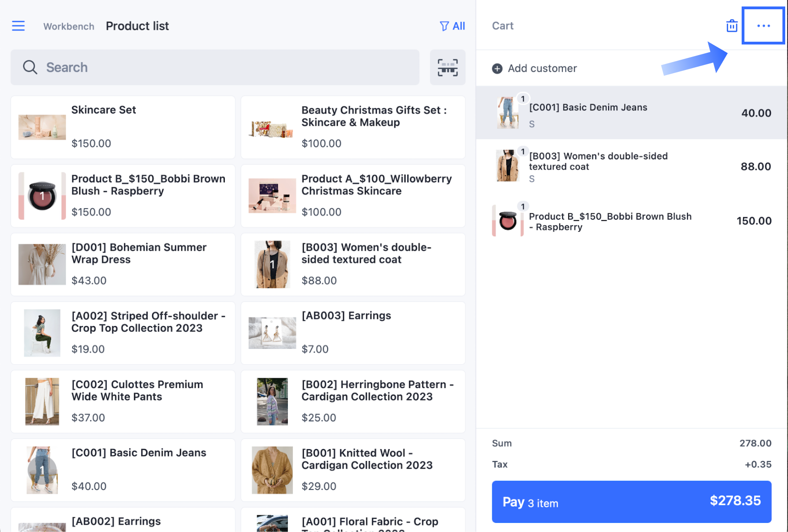Click the Cart panel title
The image size is (788, 532).
pos(503,26)
